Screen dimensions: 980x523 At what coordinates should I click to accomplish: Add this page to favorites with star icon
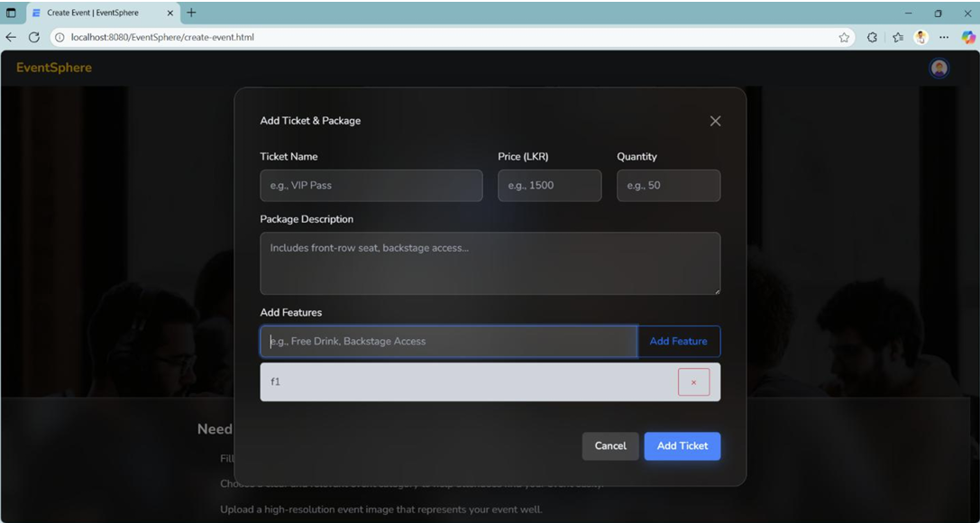click(x=844, y=37)
